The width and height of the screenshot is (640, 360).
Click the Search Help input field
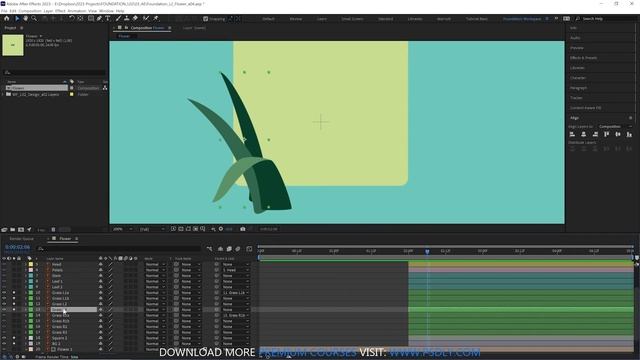(x=606, y=19)
